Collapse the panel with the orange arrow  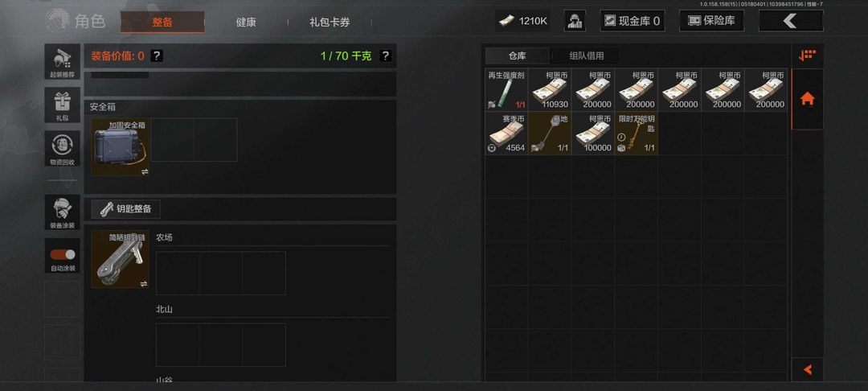pos(807,369)
